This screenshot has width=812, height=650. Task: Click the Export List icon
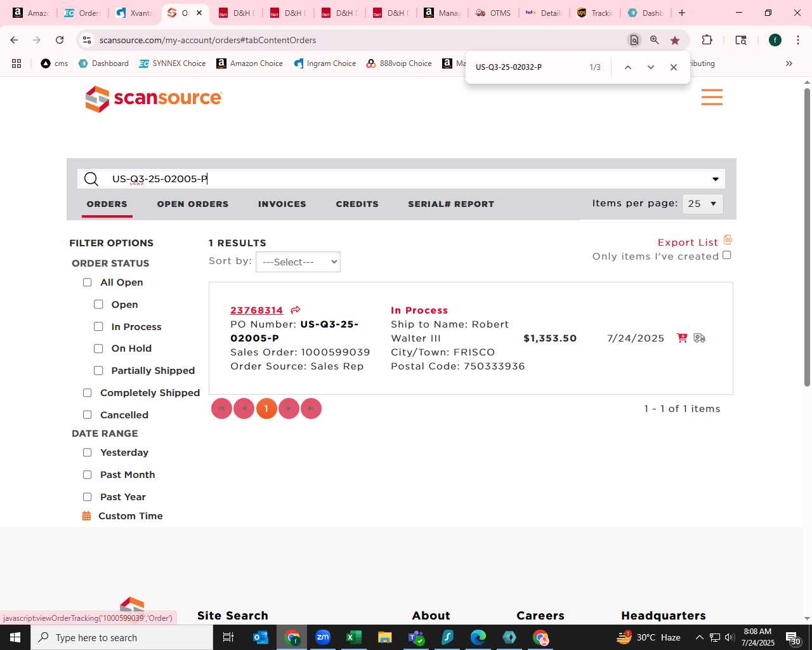(x=728, y=240)
